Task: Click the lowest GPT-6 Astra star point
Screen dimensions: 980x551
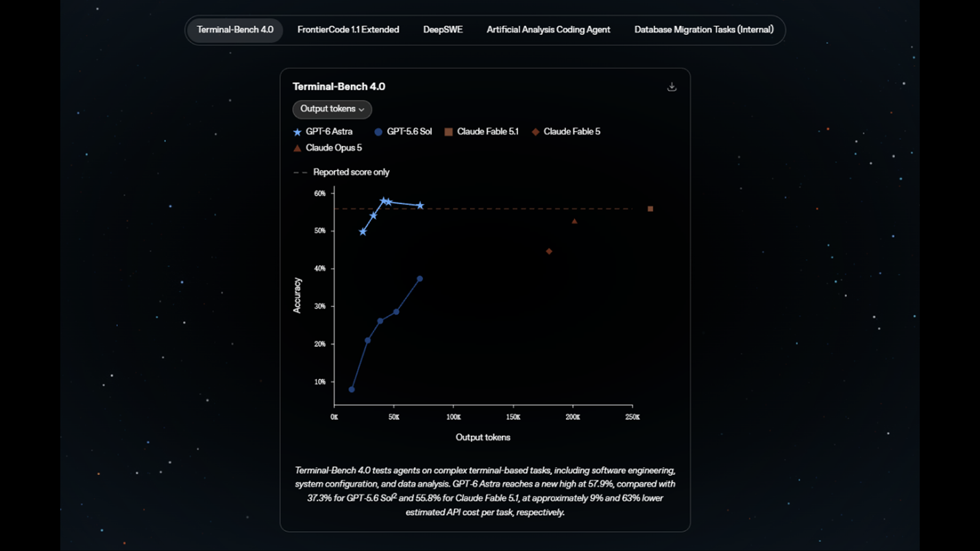Action: click(x=363, y=232)
